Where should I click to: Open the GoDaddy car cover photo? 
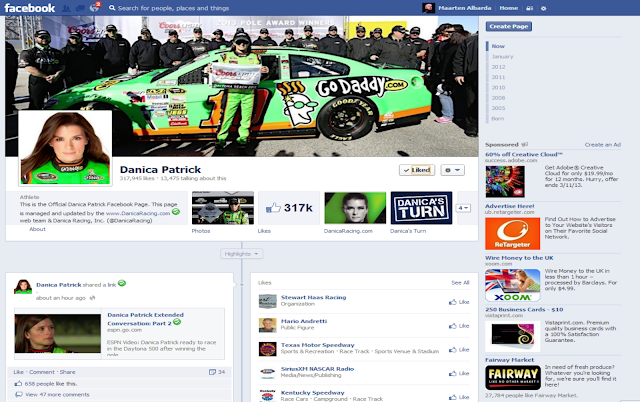pyautogui.click(x=242, y=86)
